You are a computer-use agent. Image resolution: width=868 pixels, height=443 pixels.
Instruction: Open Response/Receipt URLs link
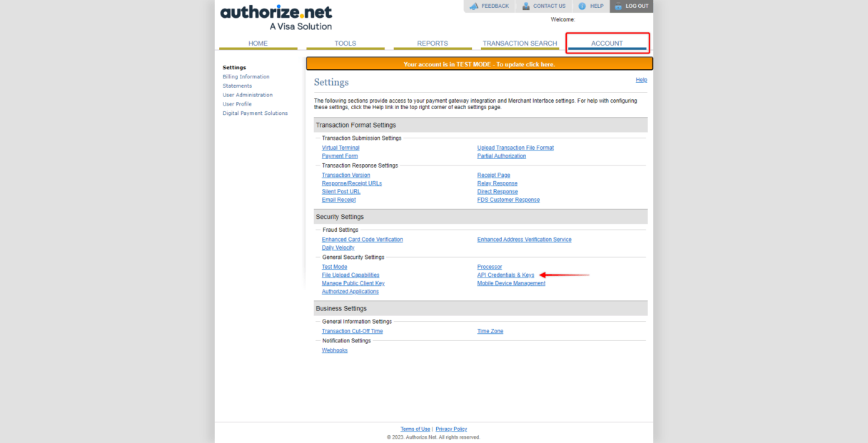coord(352,183)
